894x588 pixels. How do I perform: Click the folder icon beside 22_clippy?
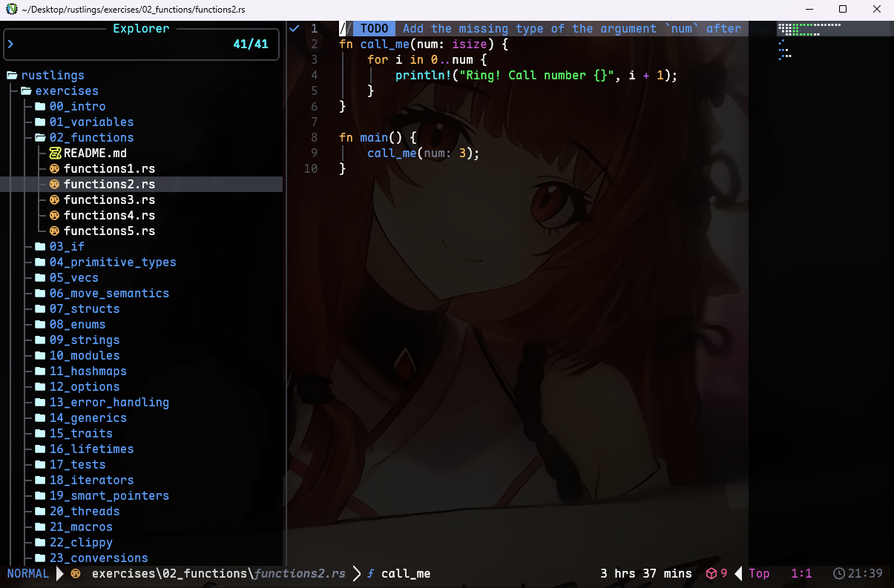coord(40,543)
